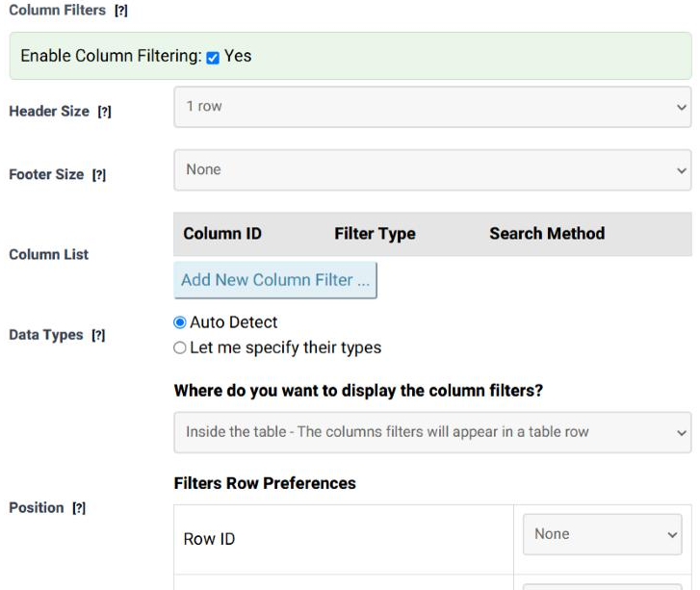Click the Filters Row Preferences heading
Image resolution: width=700 pixels, height=590 pixels.
(x=265, y=483)
